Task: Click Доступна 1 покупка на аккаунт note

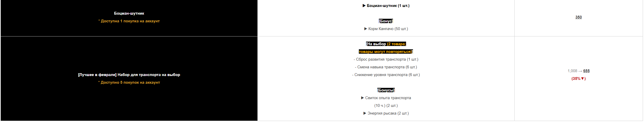Action: tap(129, 21)
